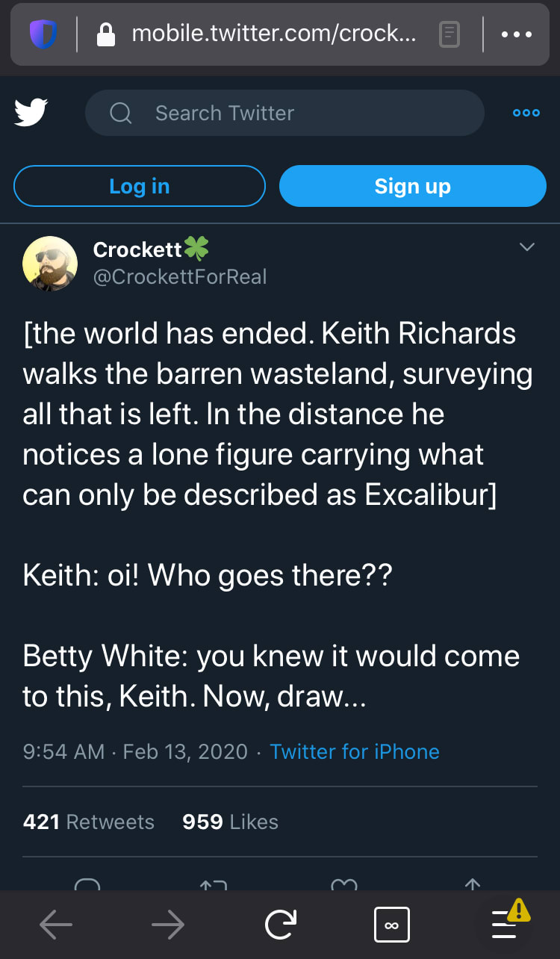Open Twitter's blue more options dots
The width and height of the screenshot is (560, 959).
526,113
